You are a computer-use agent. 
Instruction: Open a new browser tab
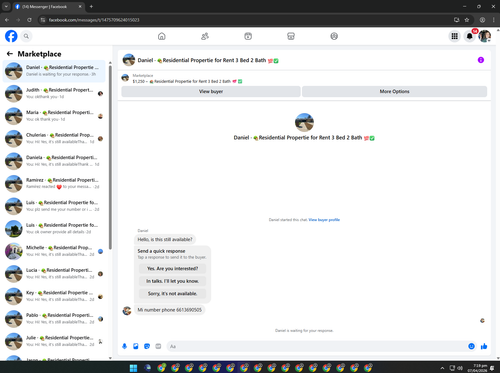(x=91, y=6)
